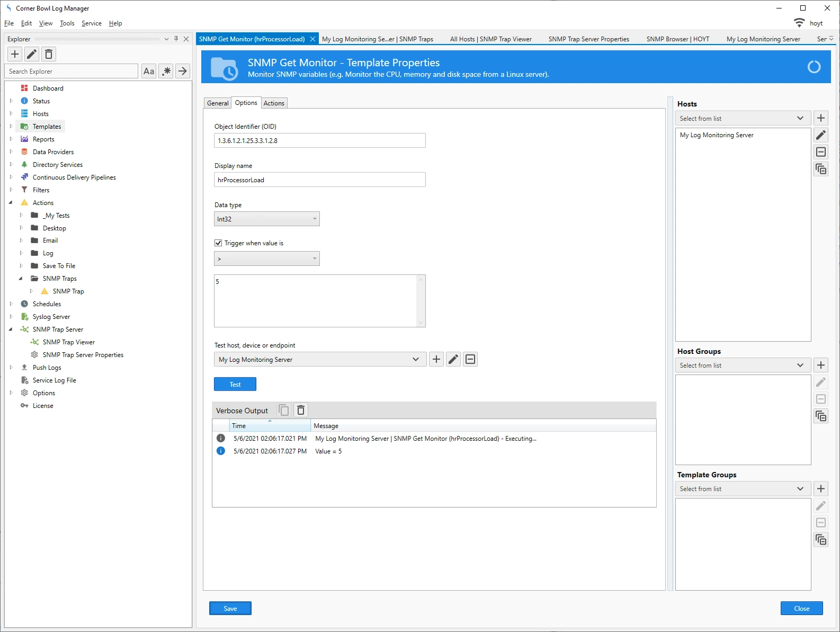Click the Save button
Viewport: 840px width, 632px height.
[x=230, y=609]
